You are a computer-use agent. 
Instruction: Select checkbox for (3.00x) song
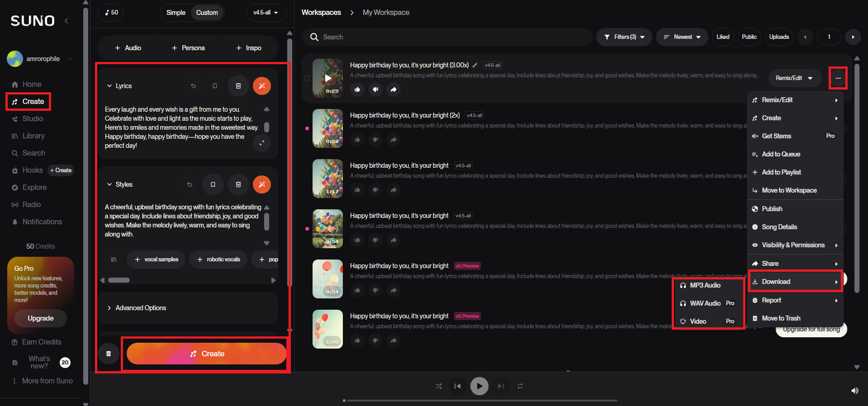coord(307,78)
